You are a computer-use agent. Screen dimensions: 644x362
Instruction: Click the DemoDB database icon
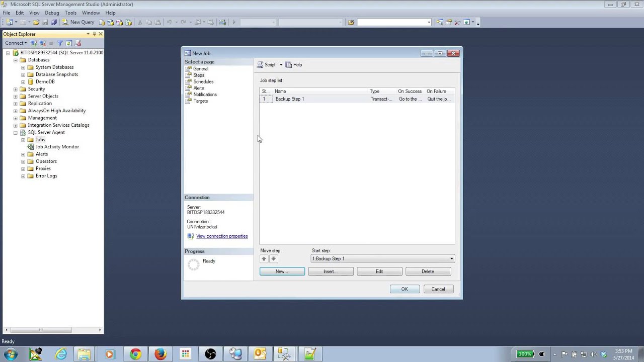[31, 81]
